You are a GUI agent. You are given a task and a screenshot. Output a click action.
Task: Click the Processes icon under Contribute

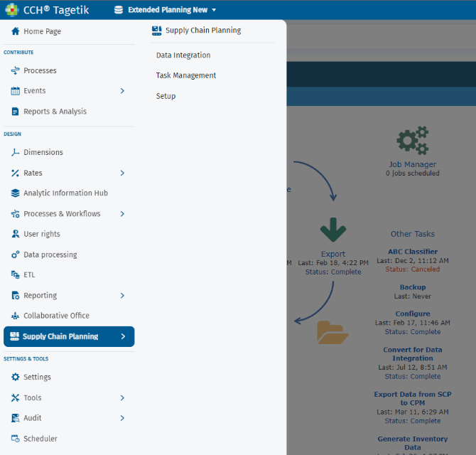coord(15,70)
